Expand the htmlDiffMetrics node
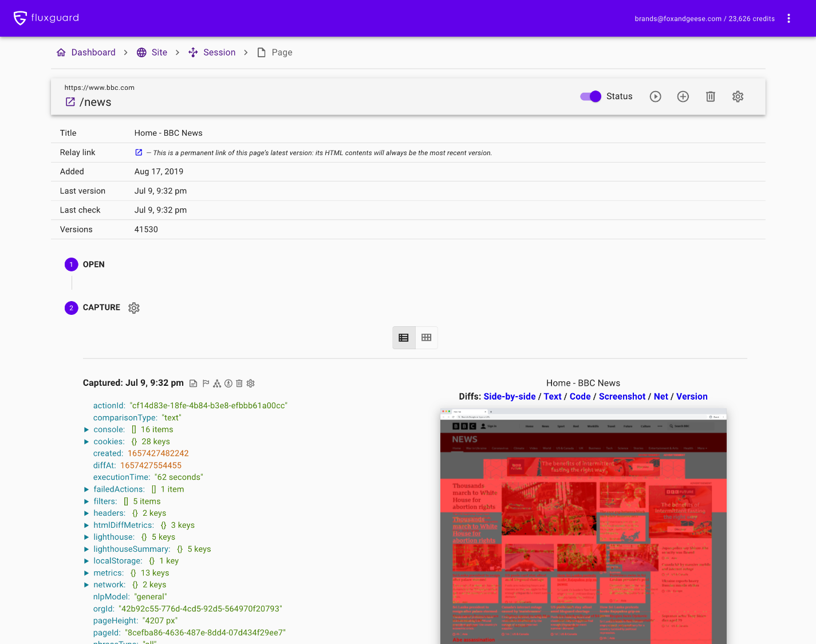Screen dimensions: 816x644 (86, 526)
